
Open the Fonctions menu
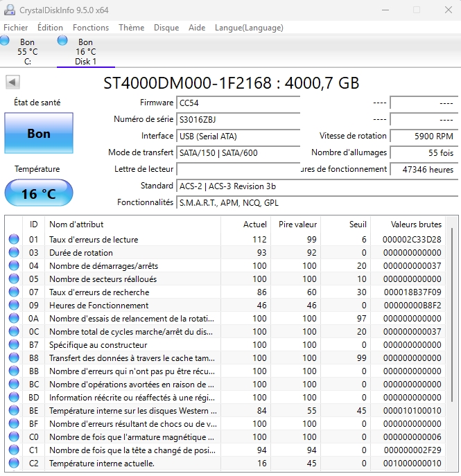[x=91, y=28]
